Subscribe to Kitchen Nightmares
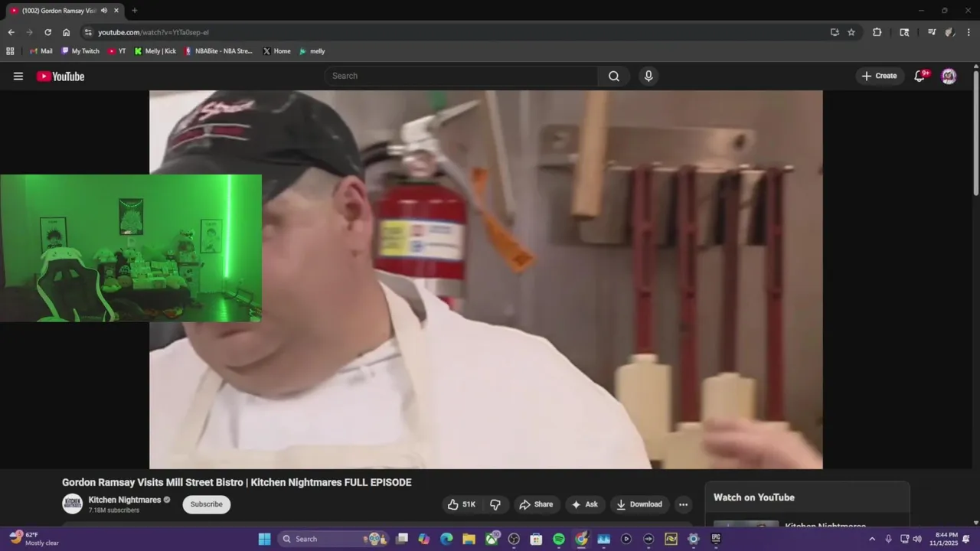This screenshot has width=980, height=551. pyautogui.click(x=207, y=504)
